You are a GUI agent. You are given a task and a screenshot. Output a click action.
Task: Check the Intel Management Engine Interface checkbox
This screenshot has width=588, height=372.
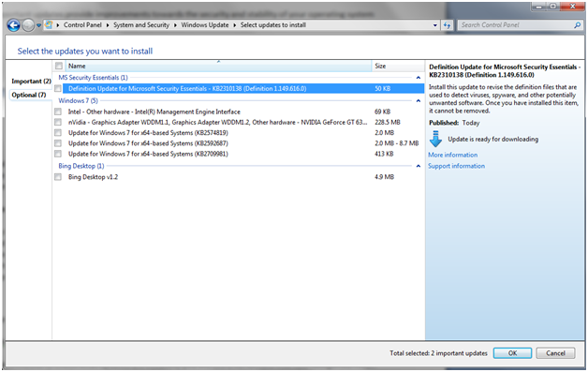[58, 112]
